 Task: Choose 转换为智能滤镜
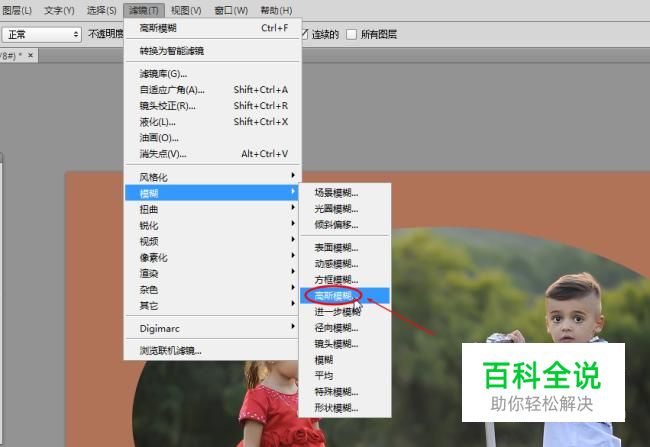(x=213, y=51)
